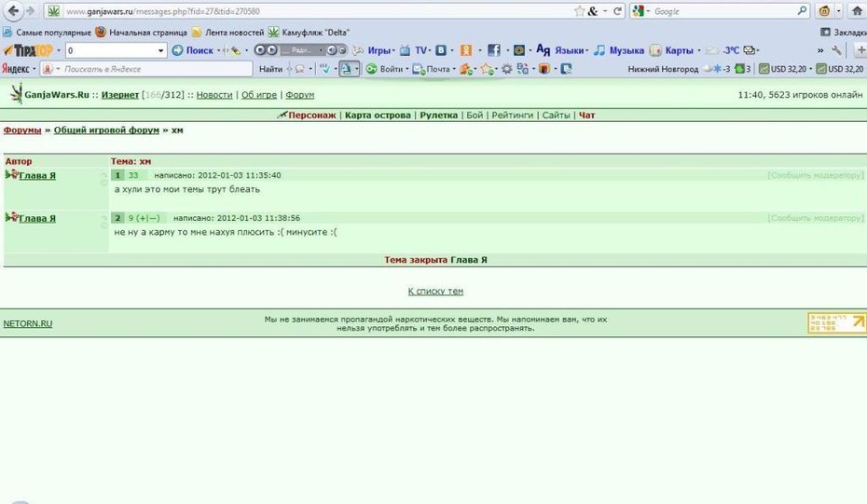Open the Facebook icon in toolbar
The height and width of the screenshot is (504, 867).
494,50
